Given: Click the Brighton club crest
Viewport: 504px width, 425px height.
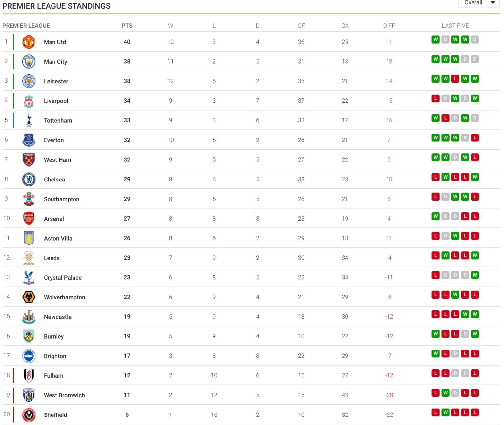Looking at the screenshot, I should coord(29,356).
